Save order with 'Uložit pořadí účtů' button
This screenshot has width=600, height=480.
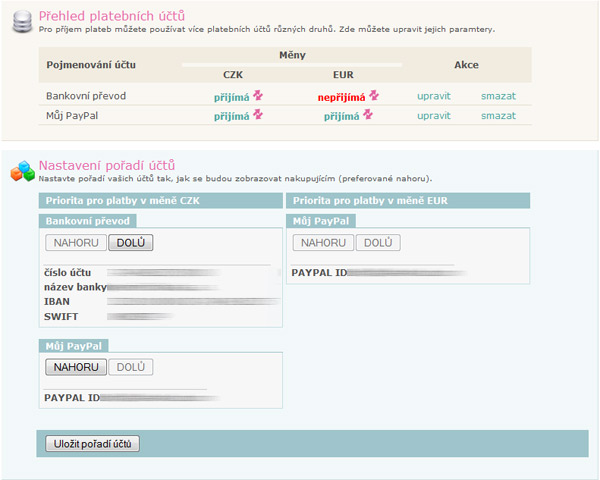tap(91, 444)
